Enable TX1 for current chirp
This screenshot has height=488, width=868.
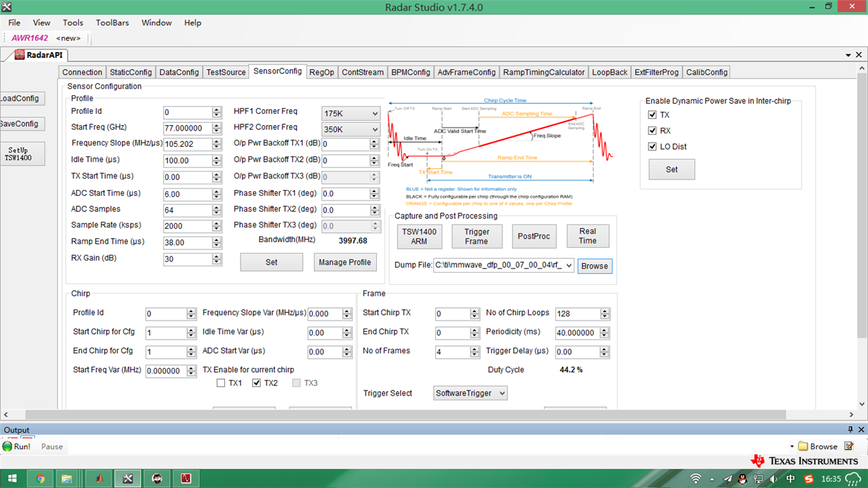(x=221, y=383)
